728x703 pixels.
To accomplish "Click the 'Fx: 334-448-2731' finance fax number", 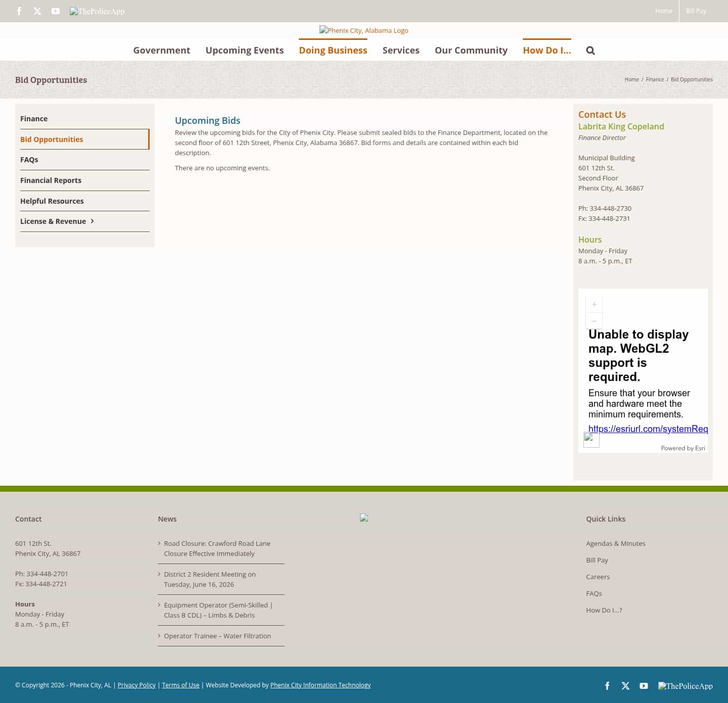I will click(x=604, y=218).
